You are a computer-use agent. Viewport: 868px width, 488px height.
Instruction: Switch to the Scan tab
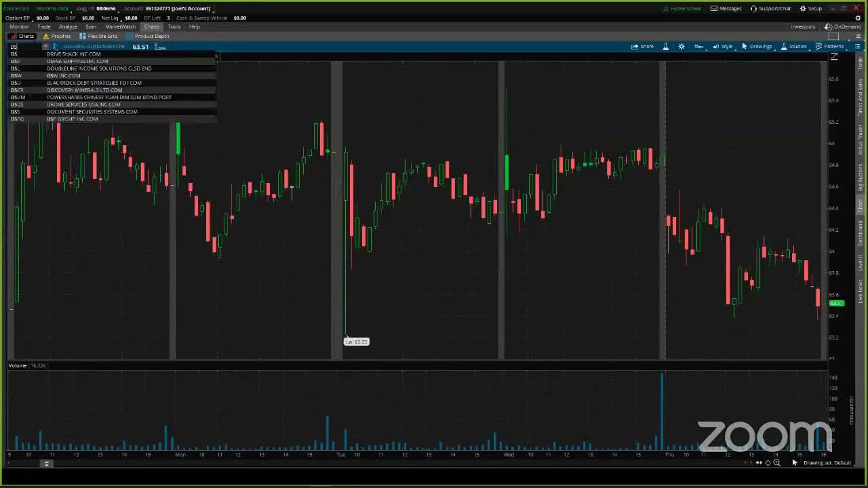click(91, 26)
